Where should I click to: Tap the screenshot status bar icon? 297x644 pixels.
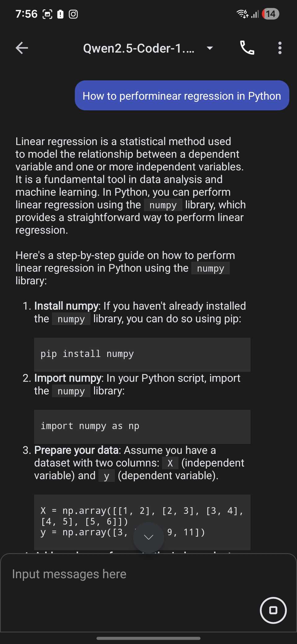(47, 14)
